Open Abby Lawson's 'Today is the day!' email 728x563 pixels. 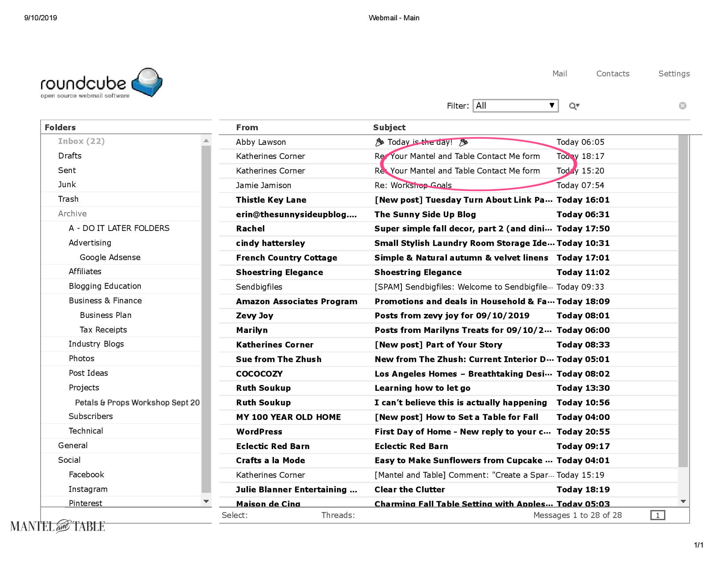(x=448, y=142)
